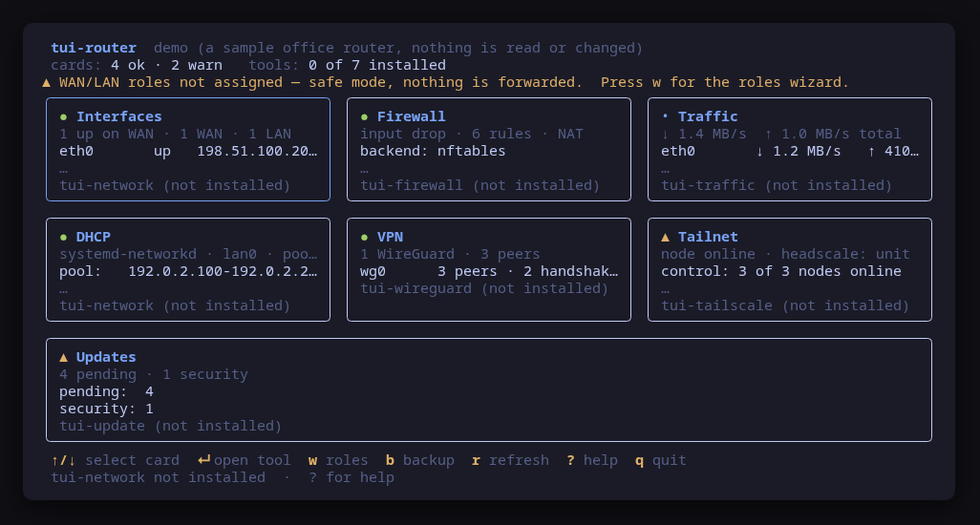
Task: Click '? for help' in status line
Action: 352,477
